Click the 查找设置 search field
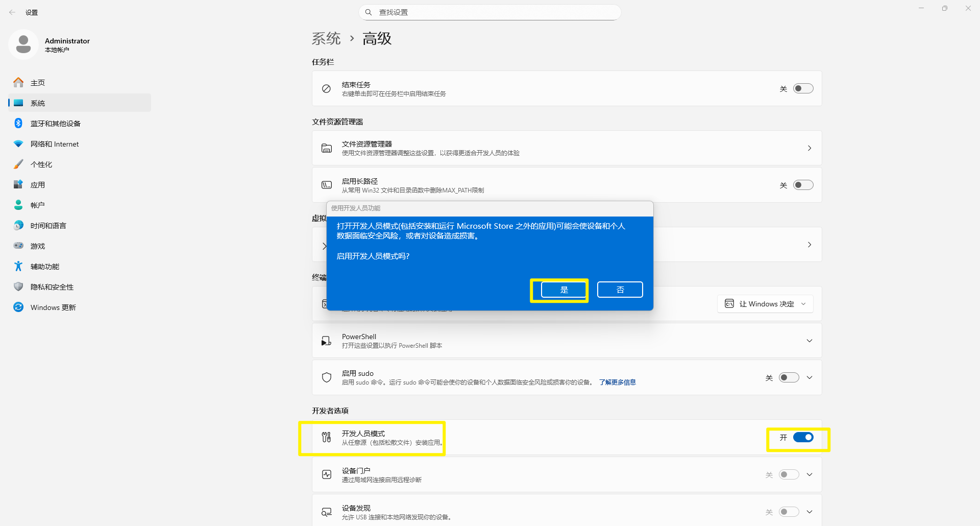980x526 pixels. tap(490, 12)
